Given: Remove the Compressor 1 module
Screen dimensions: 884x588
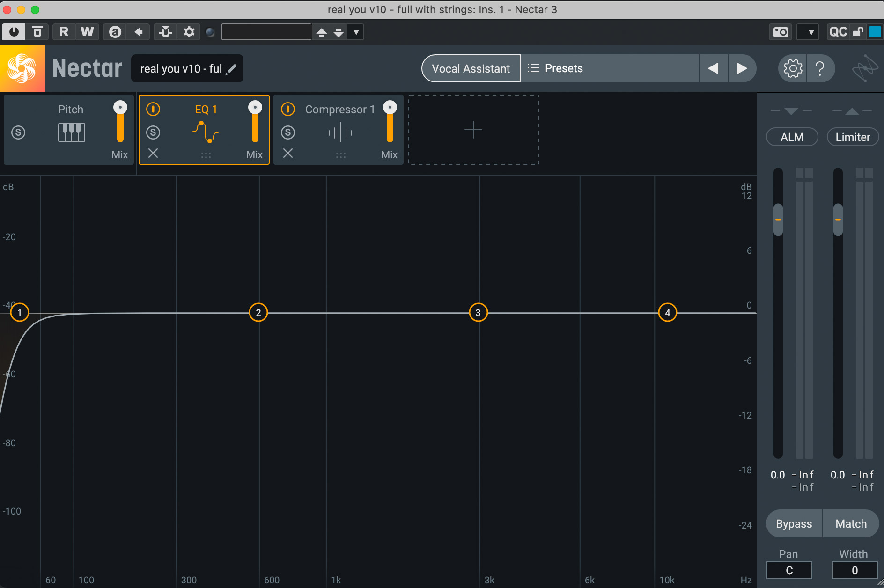Looking at the screenshot, I should pyautogui.click(x=288, y=153).
